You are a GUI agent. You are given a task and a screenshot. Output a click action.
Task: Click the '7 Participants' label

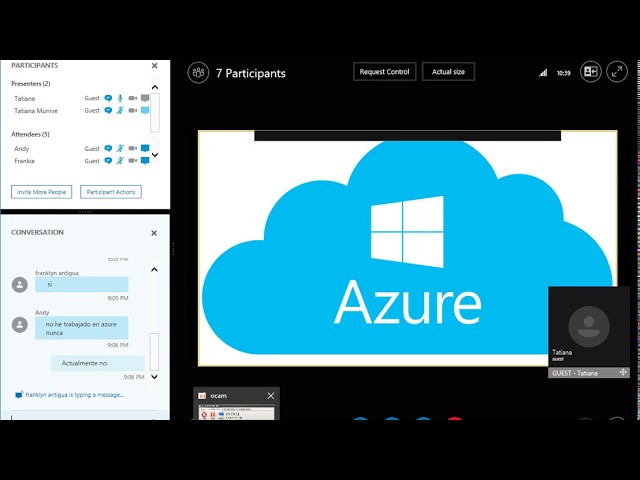[x=251, y=73]
